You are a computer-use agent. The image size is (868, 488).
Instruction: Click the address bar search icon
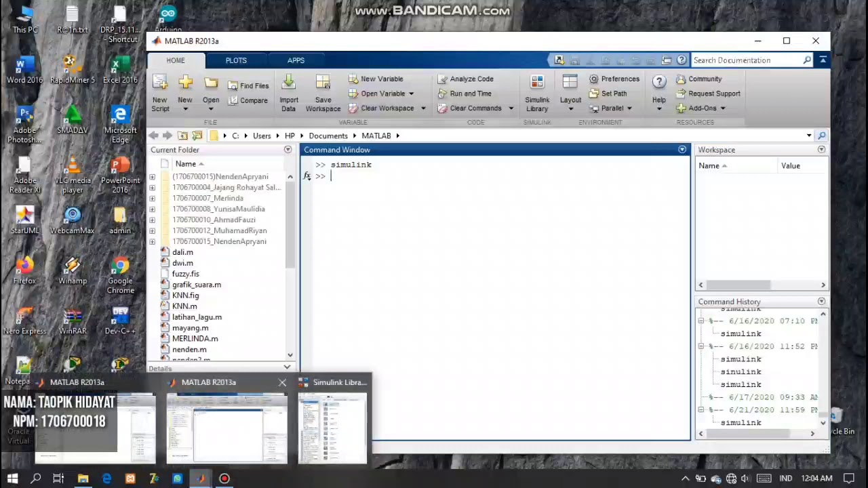(x=821, y=136)
